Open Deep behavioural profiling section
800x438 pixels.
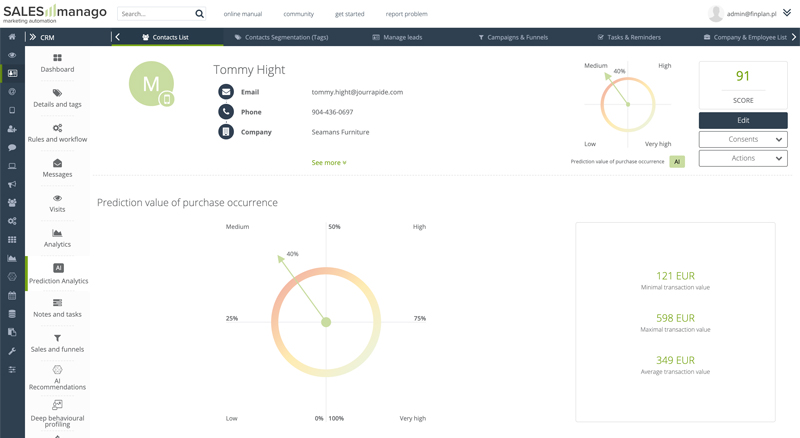pos(58,414)
